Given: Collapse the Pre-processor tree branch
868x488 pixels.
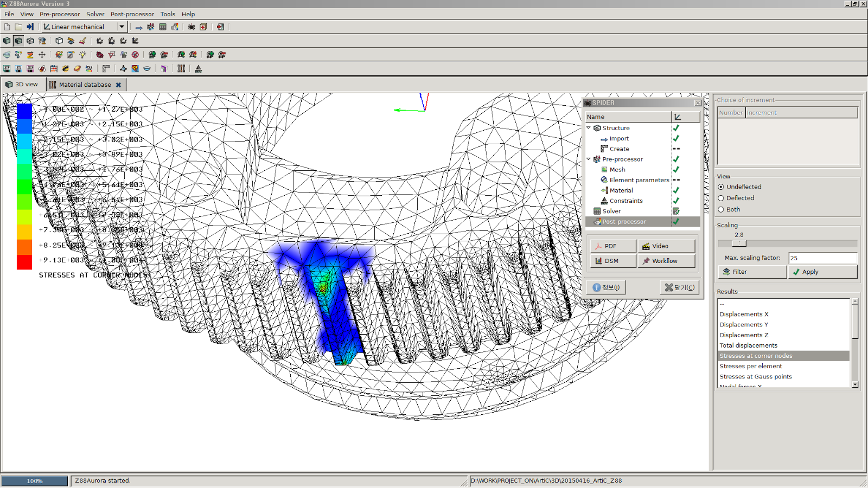Looking at the screenshot, I should 589,159.
